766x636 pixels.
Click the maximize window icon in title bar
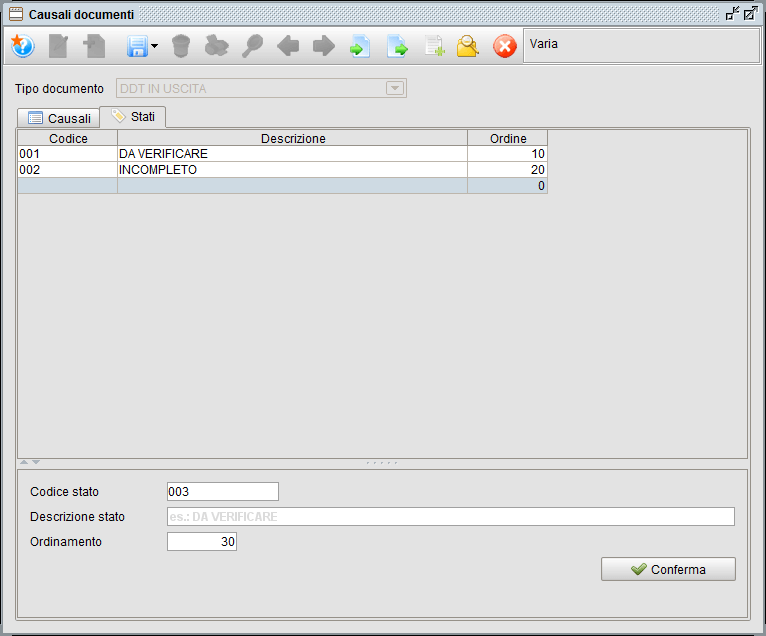750,13
